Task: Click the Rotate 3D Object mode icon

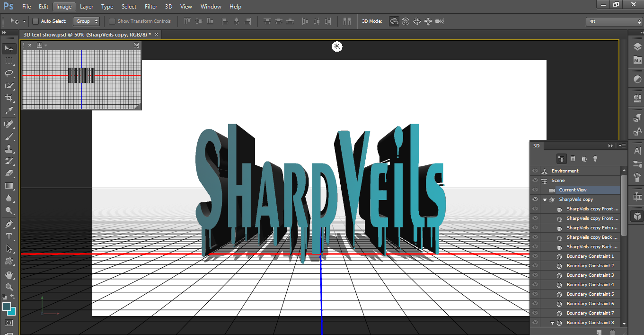Action: click(x=394, y=21)
